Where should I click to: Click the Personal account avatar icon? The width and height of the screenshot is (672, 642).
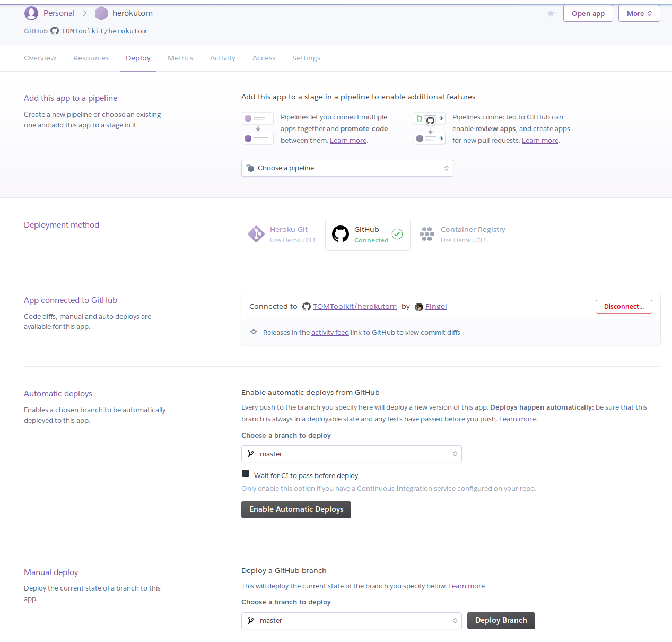point(31,13)
